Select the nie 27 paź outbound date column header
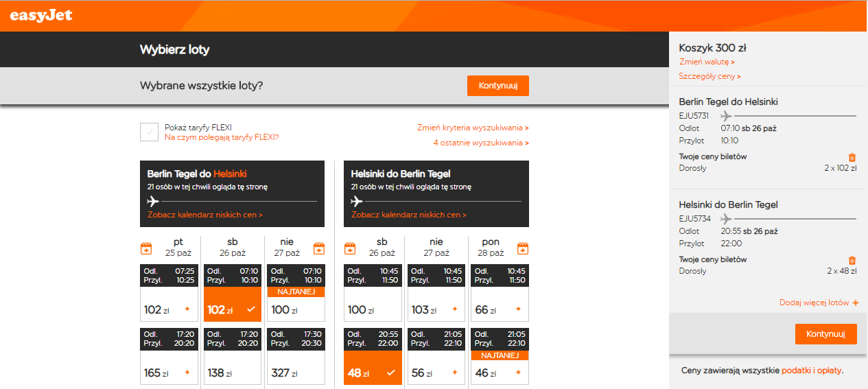Image resolution: width=868 pixels, height=389 pixels. [287, 247]
